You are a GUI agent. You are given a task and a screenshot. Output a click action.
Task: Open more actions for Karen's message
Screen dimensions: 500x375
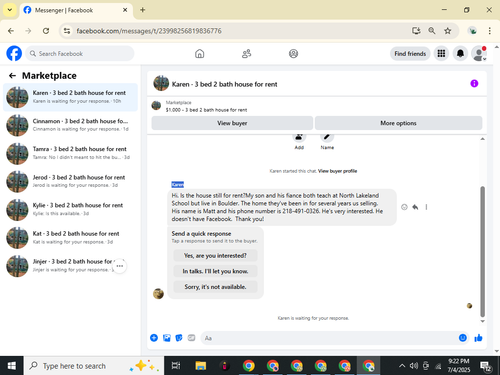click(x=426, y=207)
